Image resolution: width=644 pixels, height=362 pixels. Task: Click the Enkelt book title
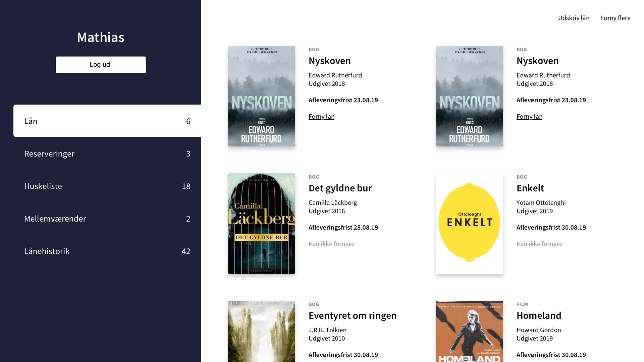point(530,188)
